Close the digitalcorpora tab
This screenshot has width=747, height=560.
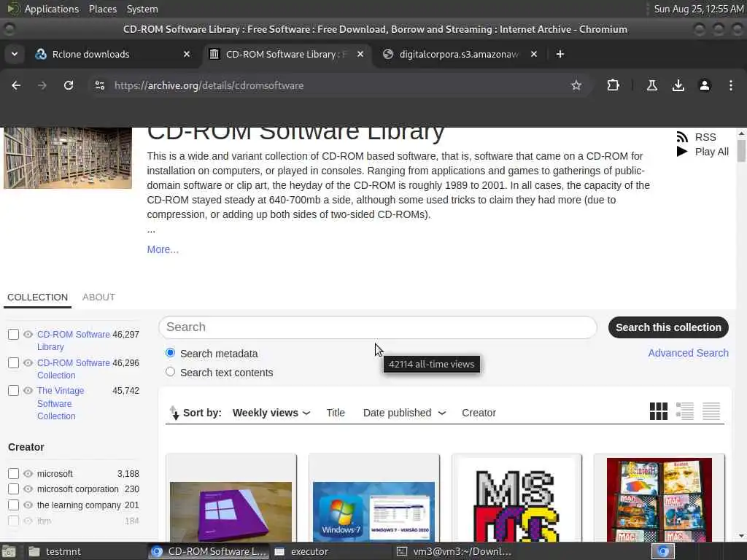tap(534, 54)
